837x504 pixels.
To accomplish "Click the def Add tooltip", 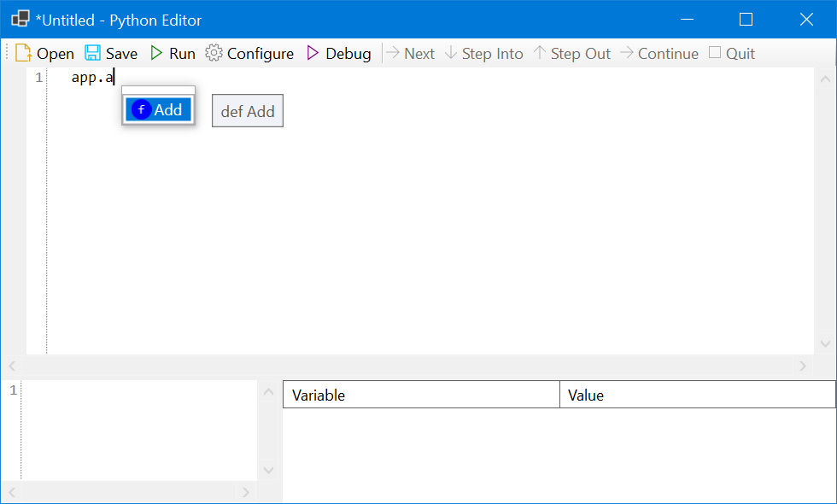I will [x=248, y=111].
